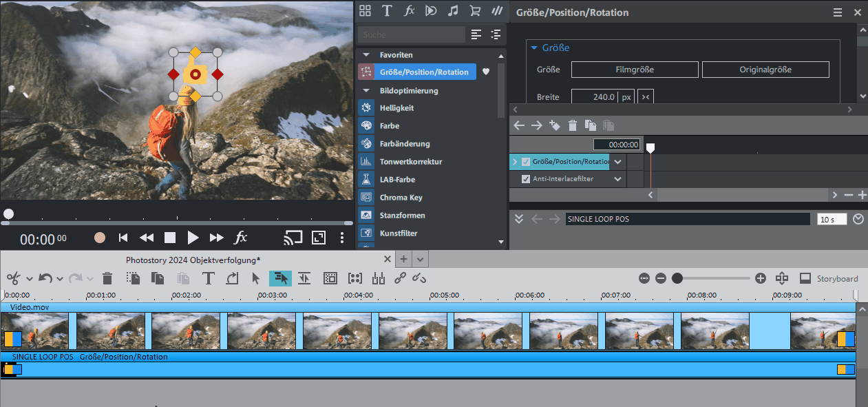Click the Originalgröße button

coord(765,70)
